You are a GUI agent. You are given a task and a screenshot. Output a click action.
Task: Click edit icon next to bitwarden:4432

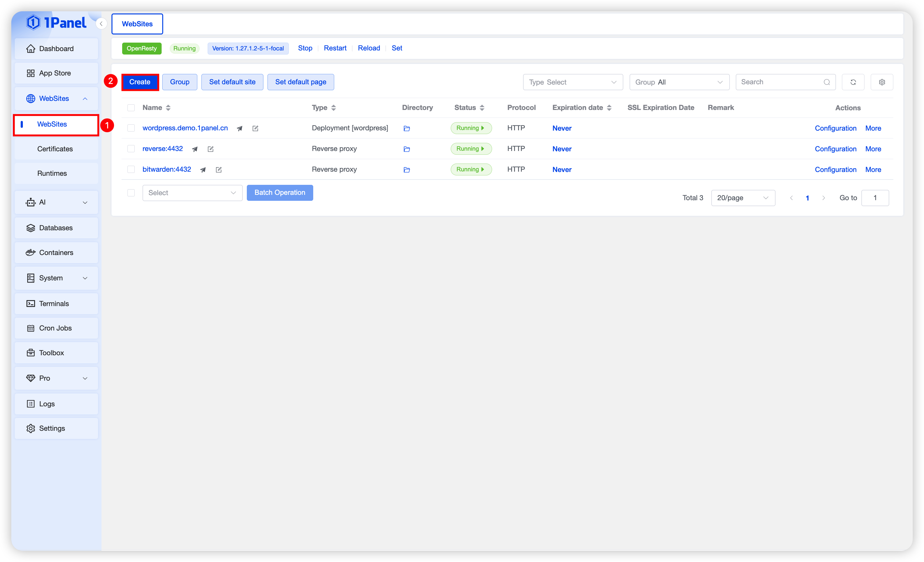[x=219, y=169]
